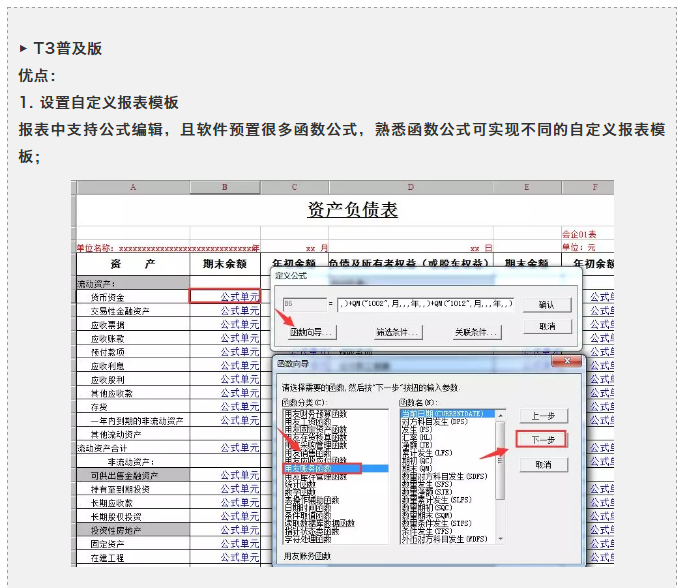
Task: Select column A header in spreadsheet
Action: (132, 188)
